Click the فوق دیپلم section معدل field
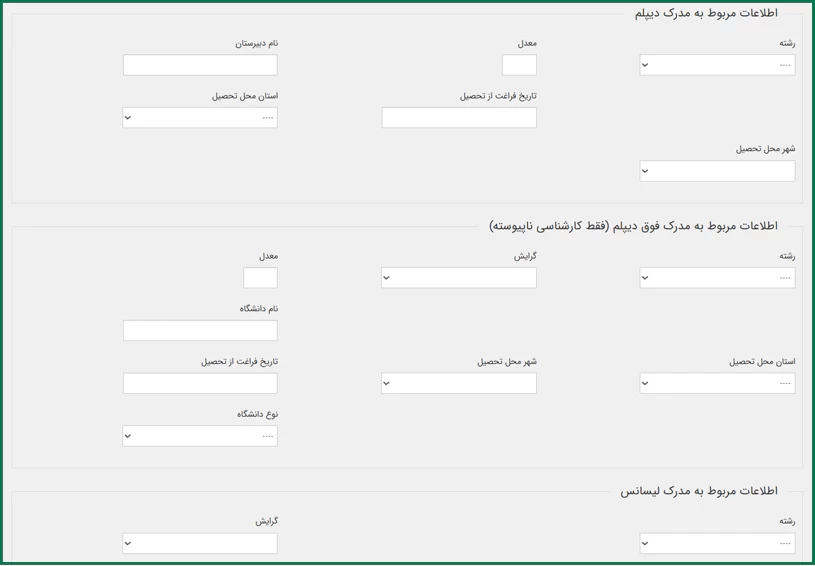Screen dimensions: 815x566 (260, 278)
